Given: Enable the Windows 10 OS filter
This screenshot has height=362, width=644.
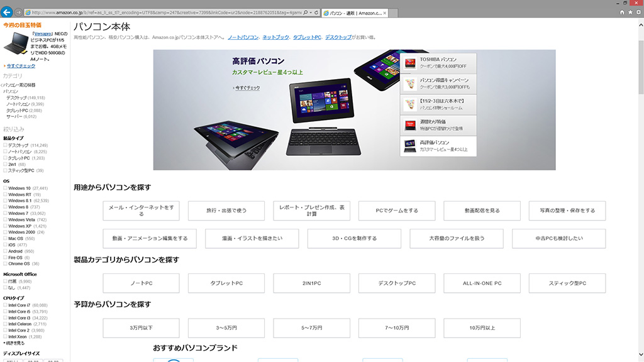Looking at the screenshot, I should tap(5, 188).
